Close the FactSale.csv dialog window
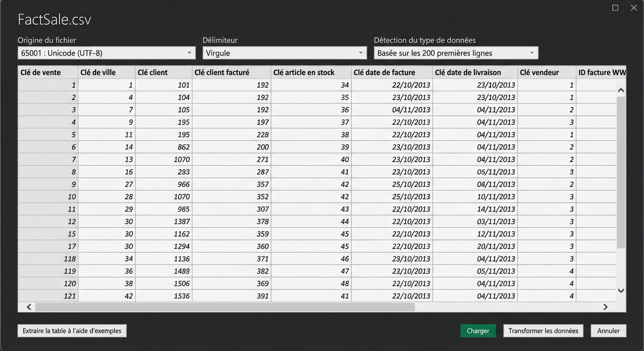644x351 pixels. click(633, 8)
